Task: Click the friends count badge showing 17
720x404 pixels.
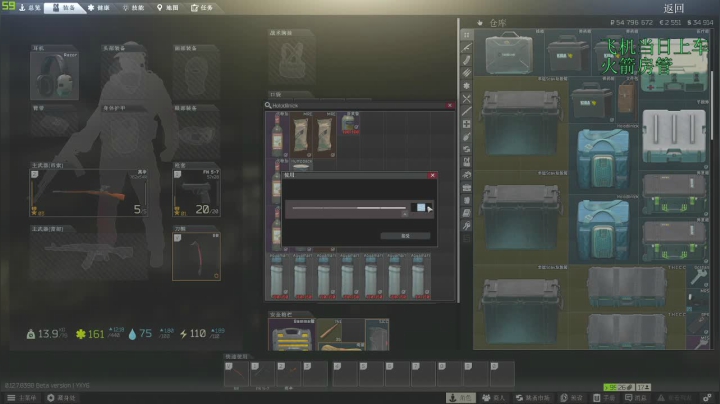Action: (644, 387)
